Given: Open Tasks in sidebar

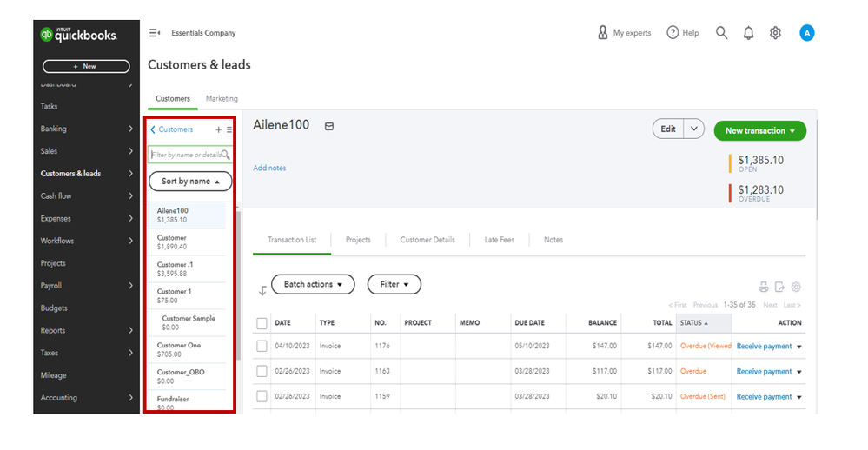Looking at the screenshot, I should coord(49,106).
